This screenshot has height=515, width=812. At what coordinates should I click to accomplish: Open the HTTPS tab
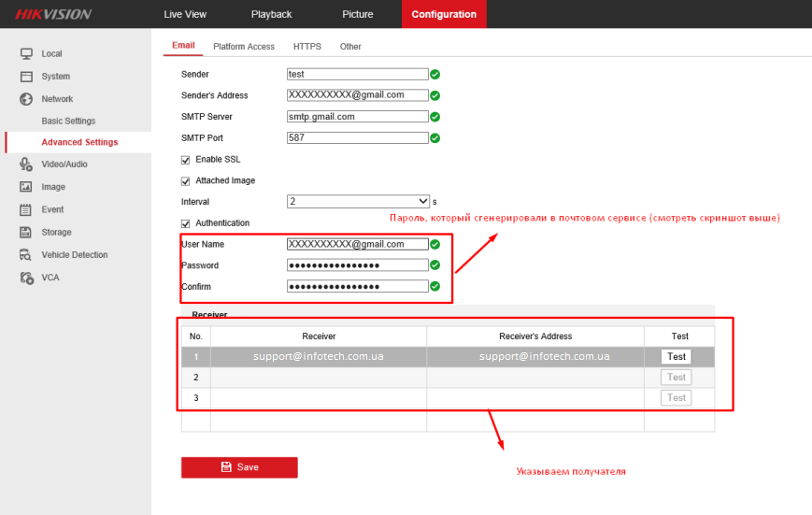point(306,47)
